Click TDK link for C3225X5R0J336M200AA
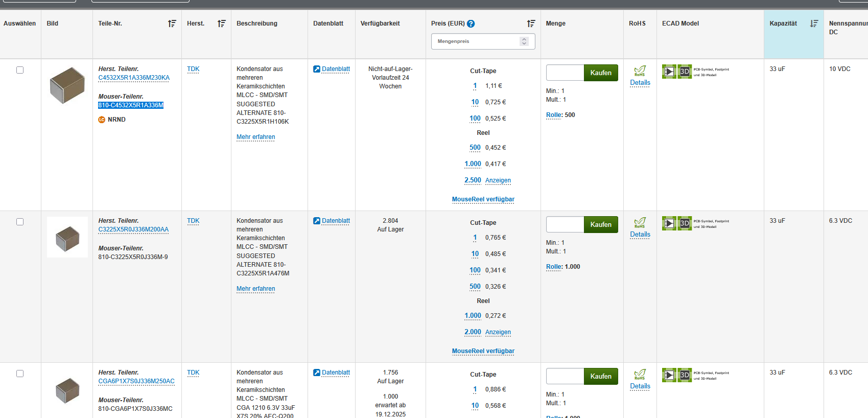Screen dimensions: 868x418 (x=193, y=221)
